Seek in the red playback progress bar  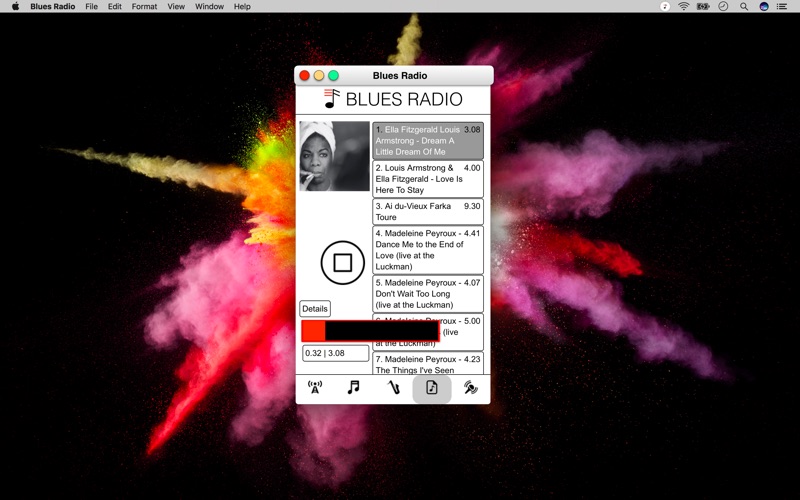coord(370,331)
